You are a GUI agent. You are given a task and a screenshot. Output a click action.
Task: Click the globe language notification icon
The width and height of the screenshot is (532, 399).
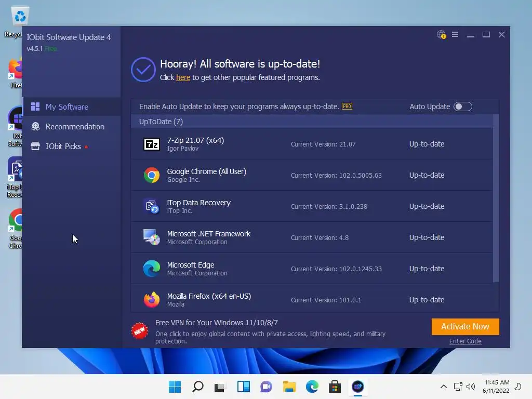click(x=441, y=35)
